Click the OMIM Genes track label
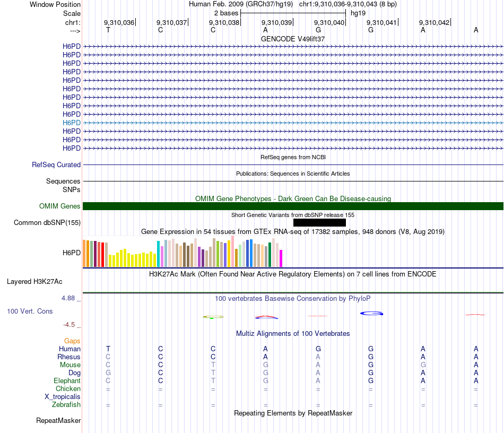This screenshot has width=504, height=433. (59, 206)
